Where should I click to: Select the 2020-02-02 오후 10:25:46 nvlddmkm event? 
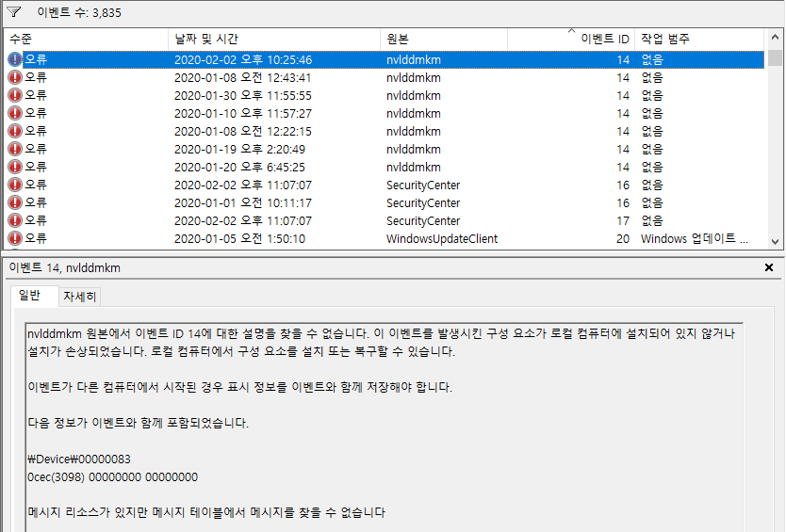pos(385,59)
